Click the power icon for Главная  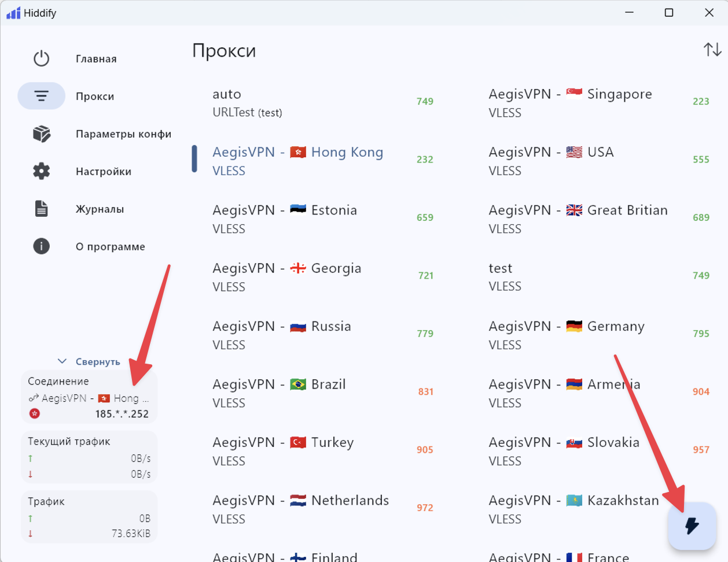point(42,58)
